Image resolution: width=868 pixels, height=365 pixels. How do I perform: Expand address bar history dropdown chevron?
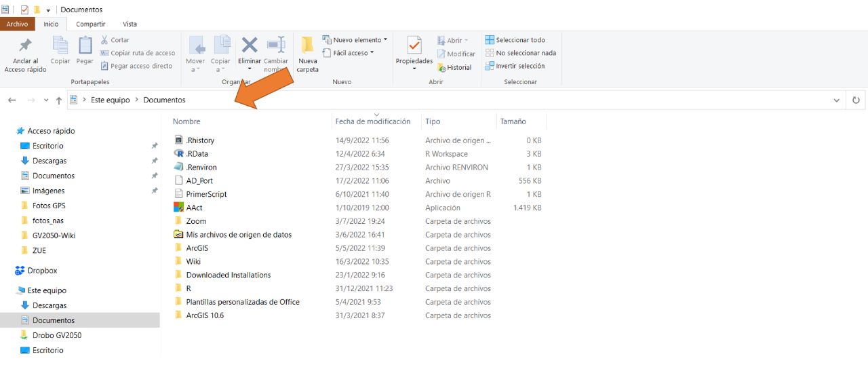(836, 100)
